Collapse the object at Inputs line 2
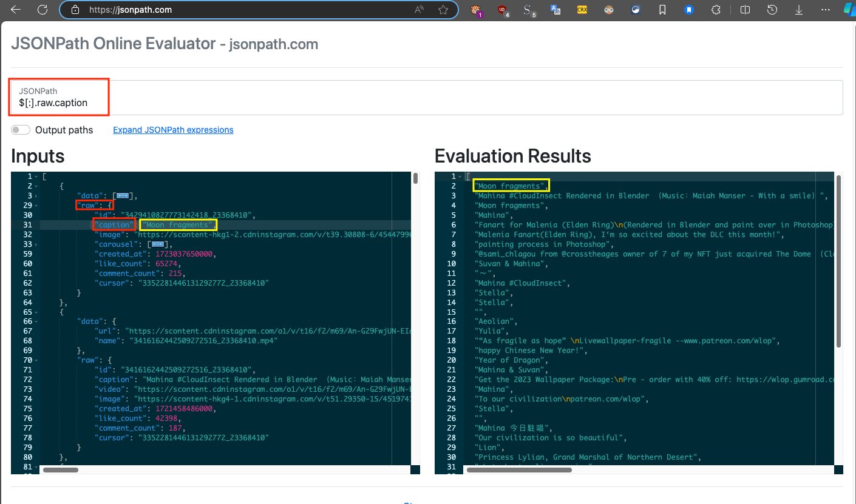This screenshot has height=504, width=856. [35, 186]
